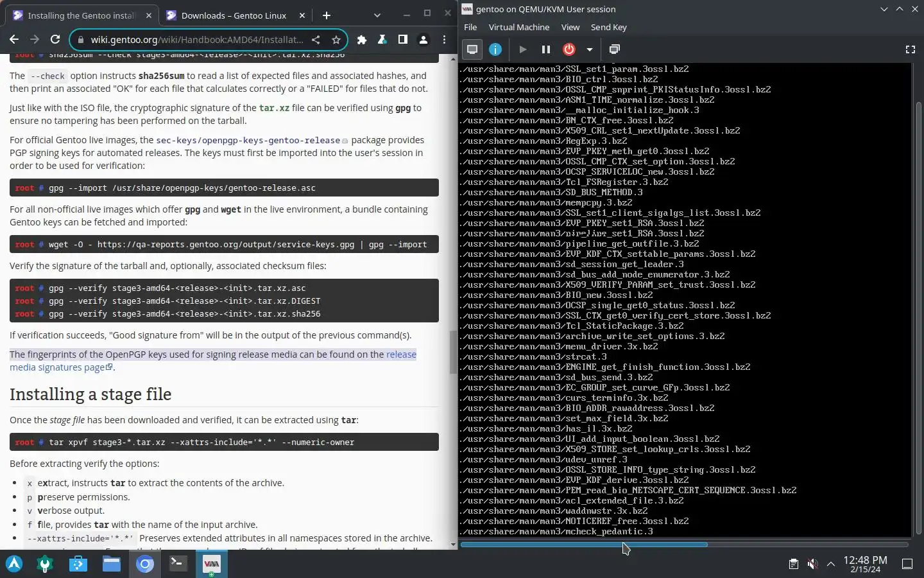The image size is (924, 578).
Task: Click the virt-manager window title icon
Action: 467,9
